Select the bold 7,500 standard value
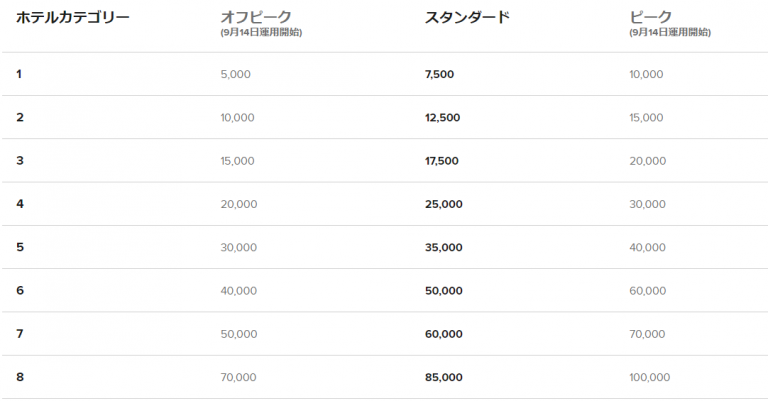 442,74
